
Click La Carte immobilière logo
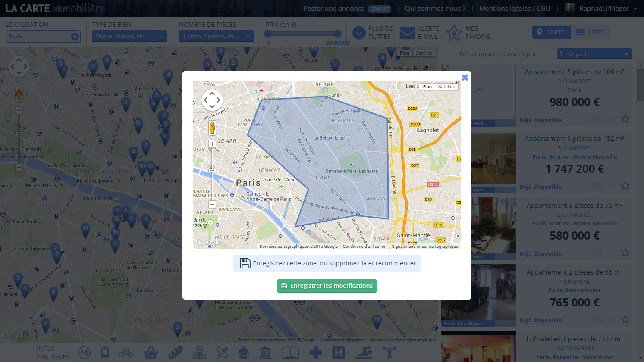55,9
